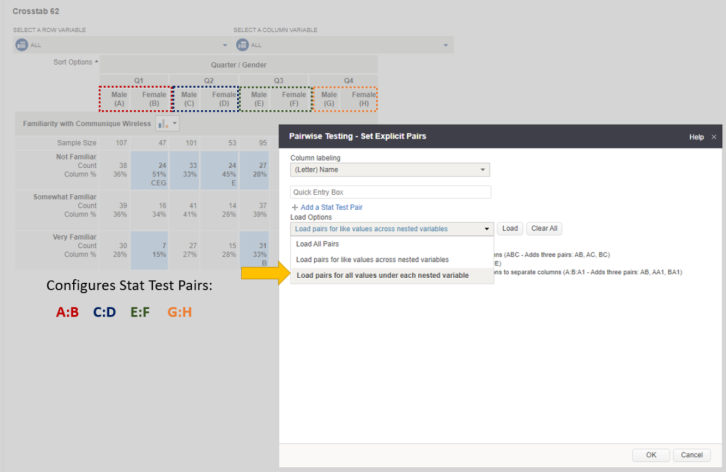Open the chart type dropdown arrow
The image size is (726, 472).
click(x=175, y=124)
